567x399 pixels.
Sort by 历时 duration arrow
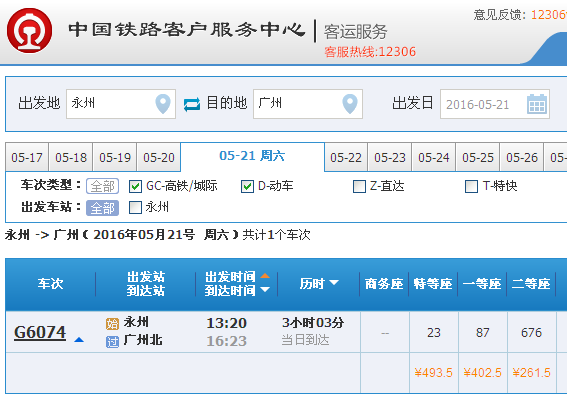(x=334, y=282)
